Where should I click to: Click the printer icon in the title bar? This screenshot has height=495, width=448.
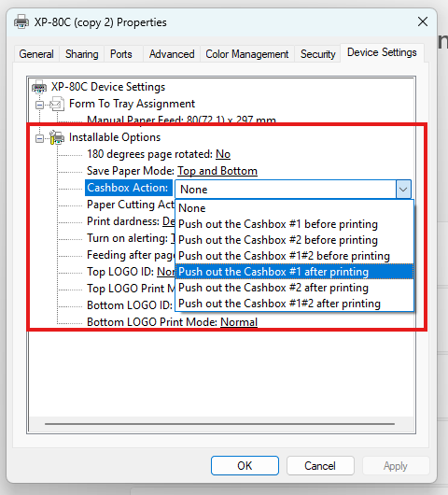pos(21,21)
